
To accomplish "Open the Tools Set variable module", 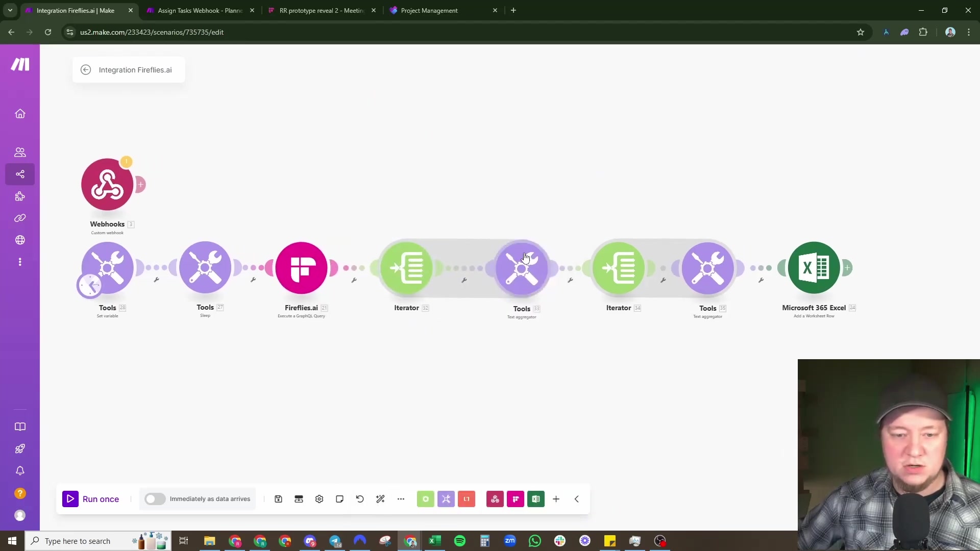I will tap(107, 267).
